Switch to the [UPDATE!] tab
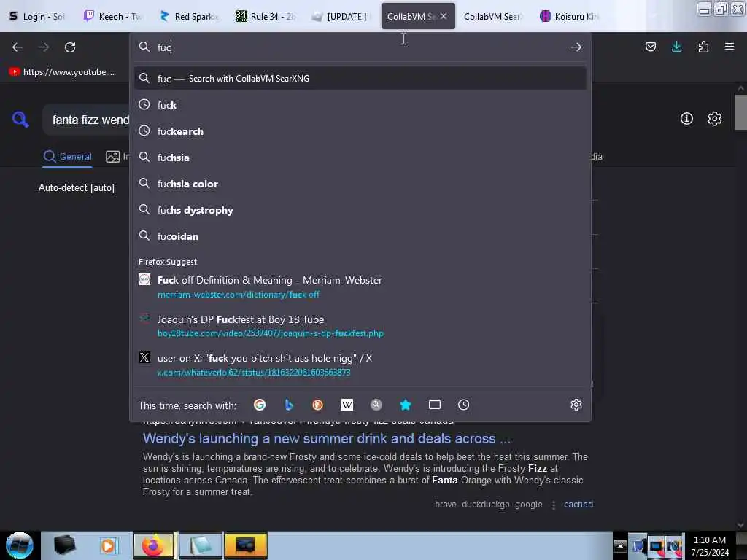 click(x=341, y=16)
